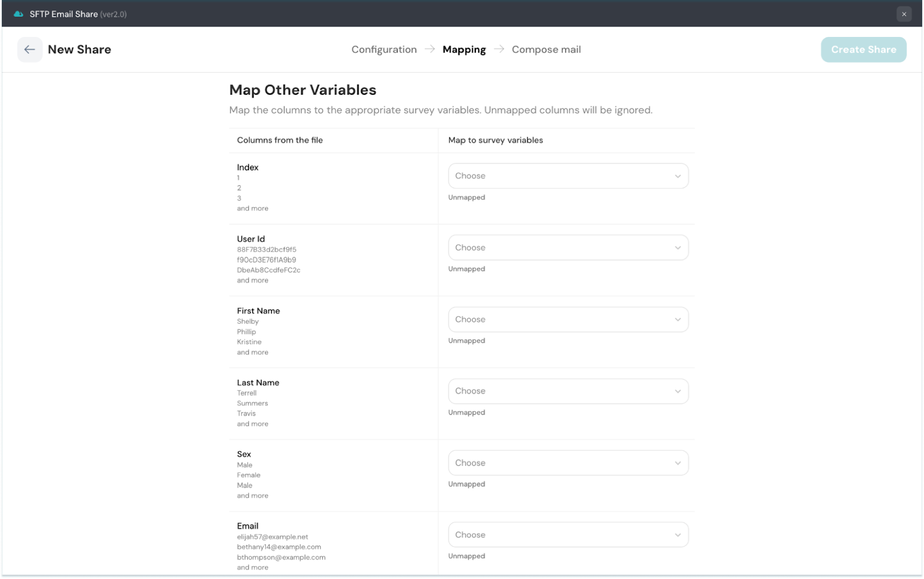Select the Mapping step
924x579 pixels.
tap(464, 50)
